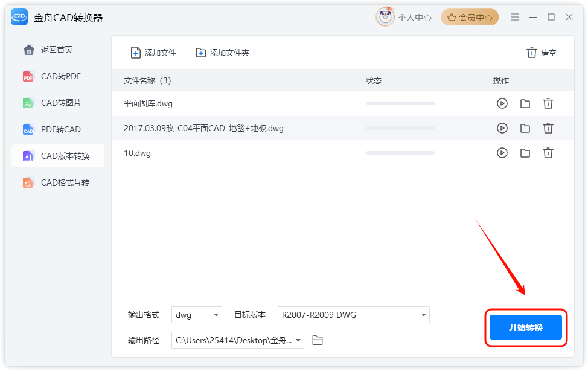588x371 pixels.
Task: Open the 输出格式 dwg dropdown
Action: (x=197, y=315)
